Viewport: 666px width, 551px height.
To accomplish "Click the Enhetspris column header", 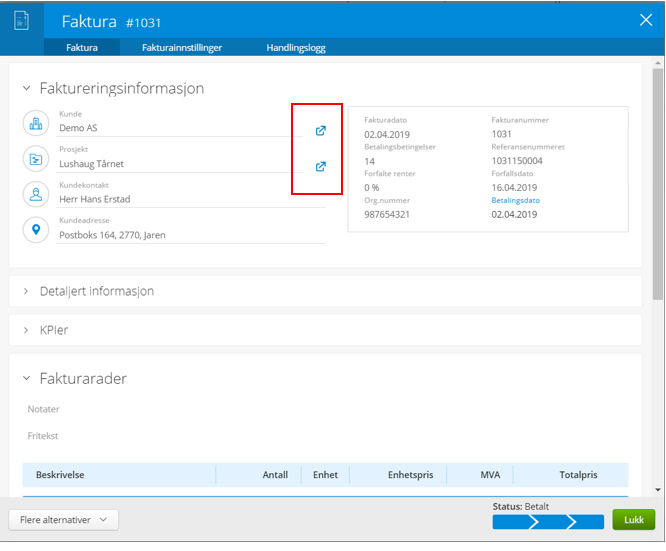I will pos(410,475).
